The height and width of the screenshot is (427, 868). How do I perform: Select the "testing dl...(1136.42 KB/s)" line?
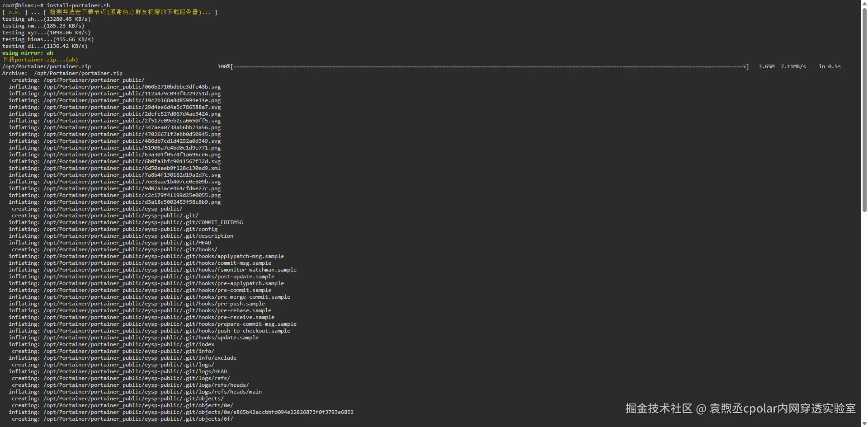click(x=45, y=46)
